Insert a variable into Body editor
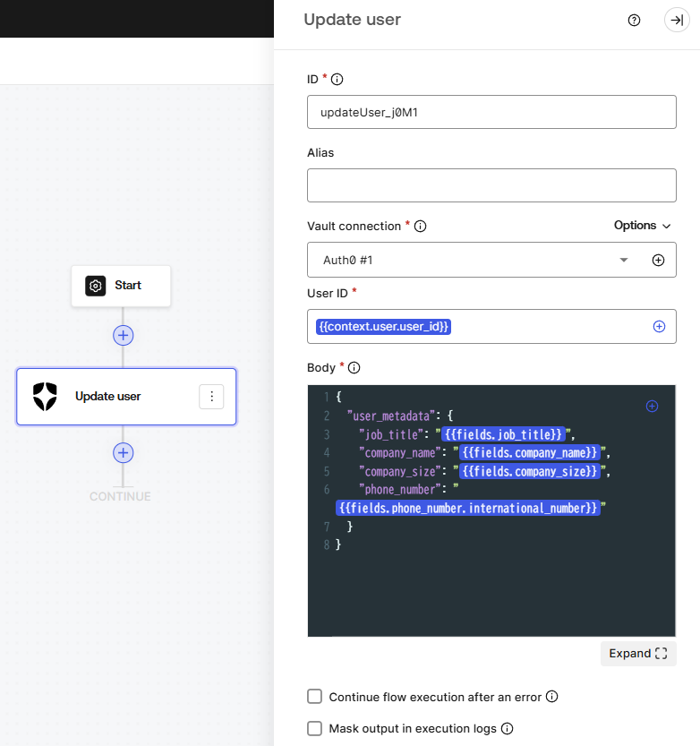The image size is (700, 746). coord(652,406)
